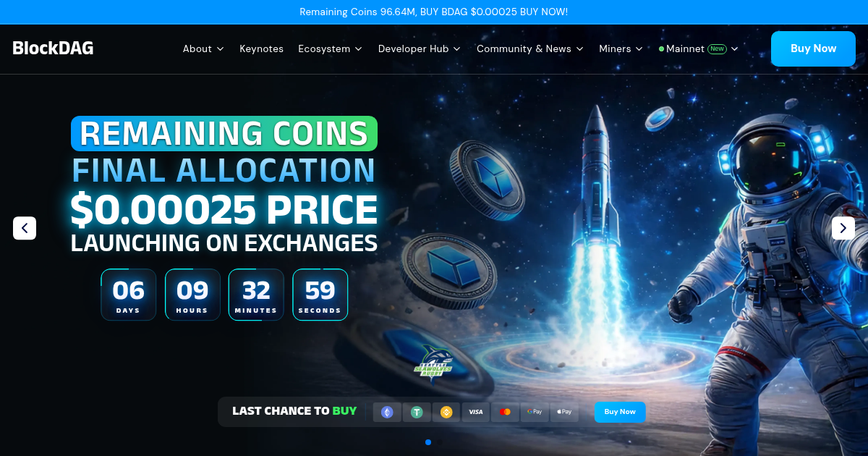The image size is (868, 456).
Task: Expand the About dropdown menu
Action: coord(203,48)
